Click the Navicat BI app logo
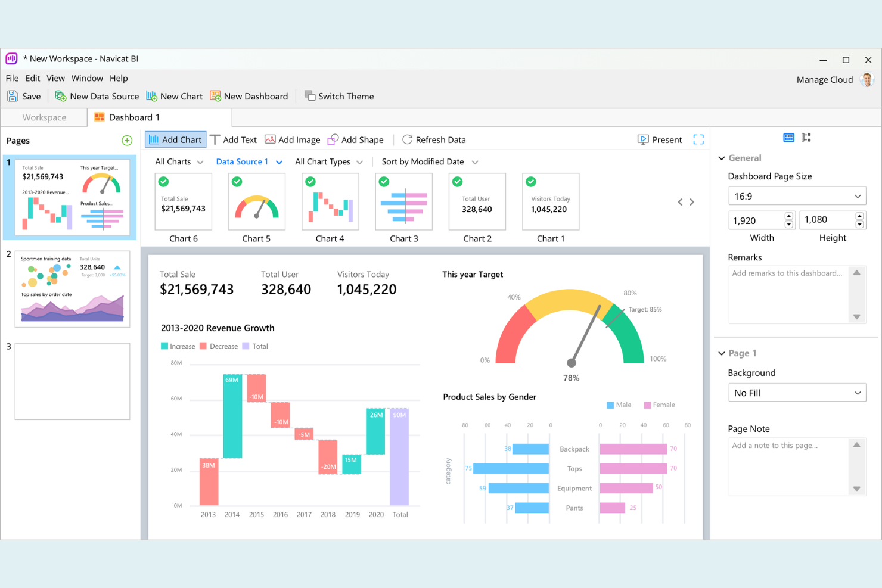Screen dimensions: 882x588 click(x=12, y=58)
